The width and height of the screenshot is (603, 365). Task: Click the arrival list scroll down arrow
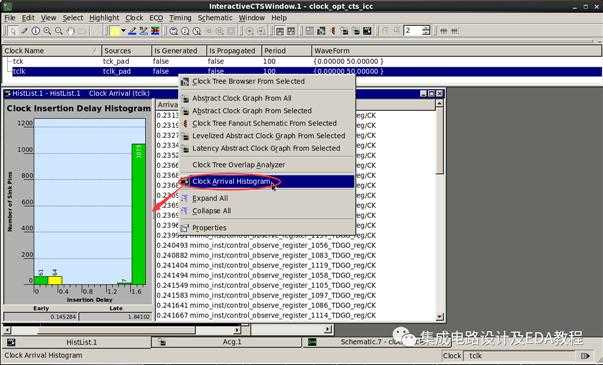point(439,317)
